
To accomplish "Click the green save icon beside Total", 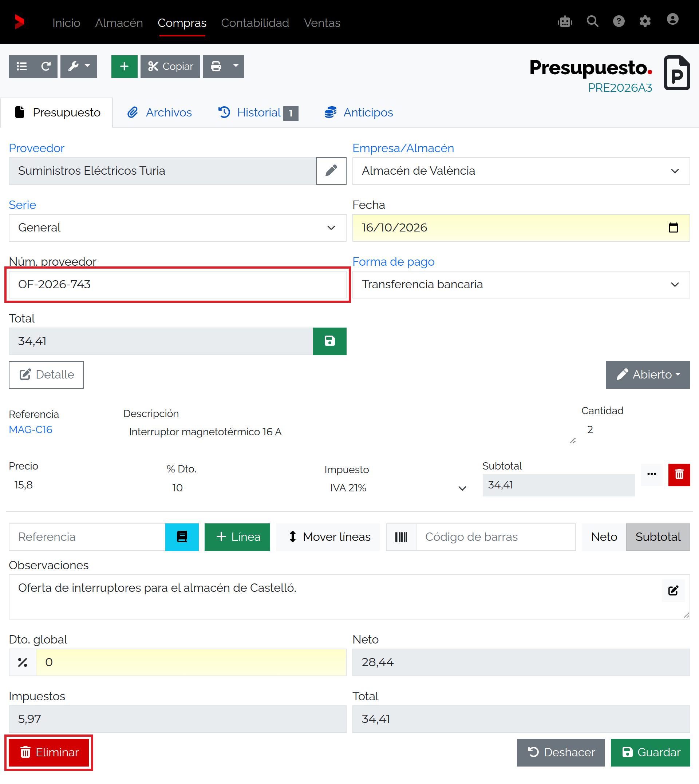I will (329, 341).
